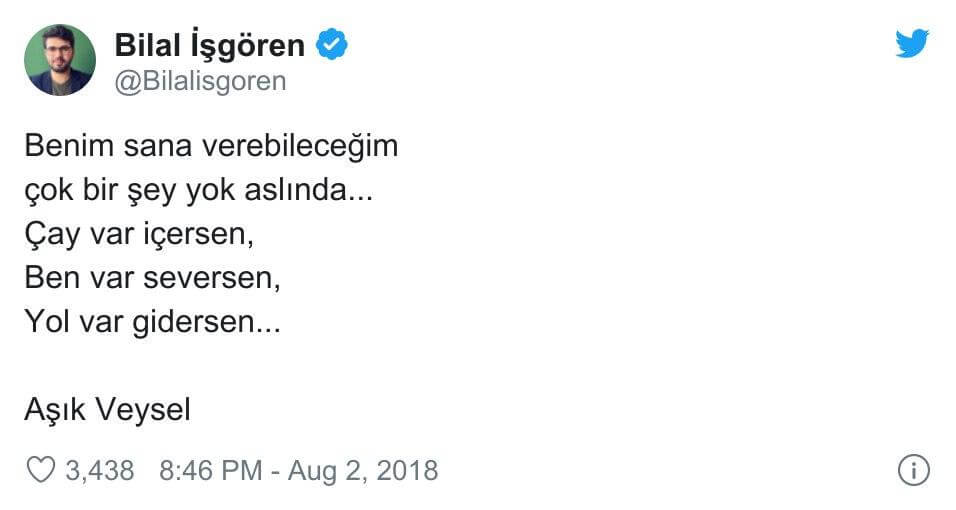Open Bilal İşgören's profile photo
The width and height of the screenshot is (956, 510).
tap(60, 60)
